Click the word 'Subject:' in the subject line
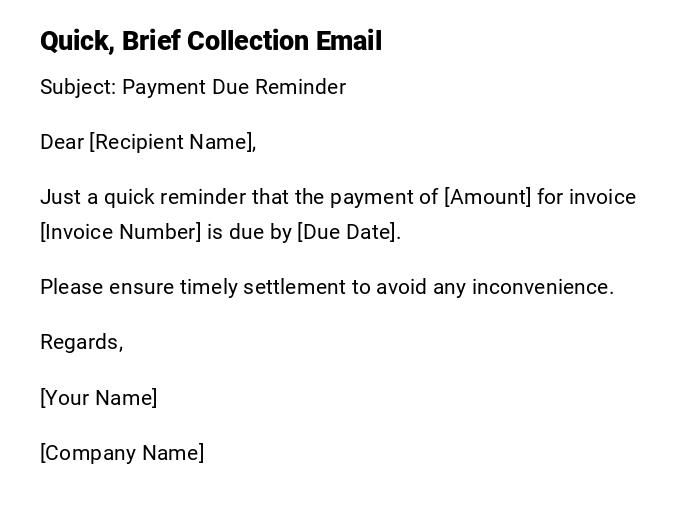This screenshot has height=515, width=700. pos(78,87)
